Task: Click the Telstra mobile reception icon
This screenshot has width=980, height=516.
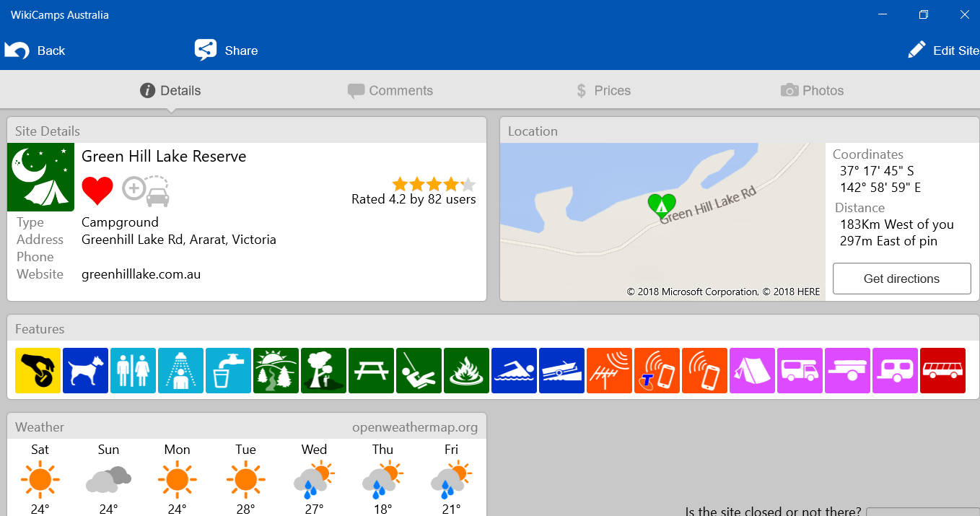Action: (657, 370)
